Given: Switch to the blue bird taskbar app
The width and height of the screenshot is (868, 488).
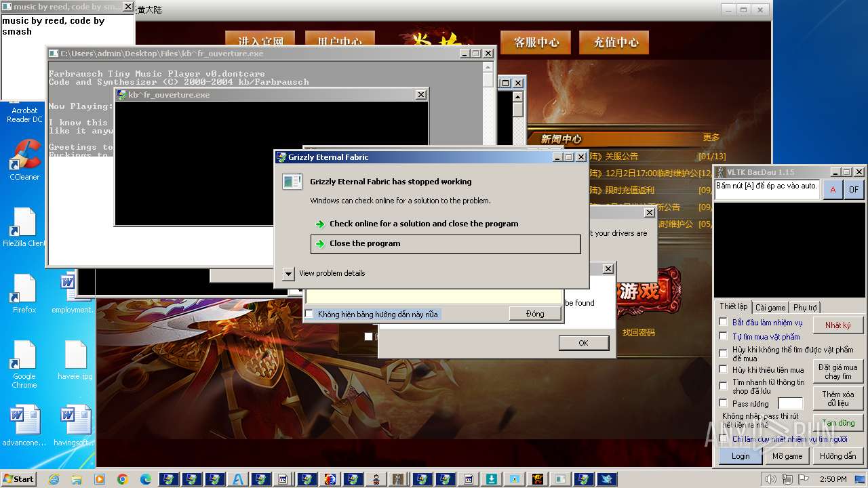Looking at the screenshot, I should point(607,479).
